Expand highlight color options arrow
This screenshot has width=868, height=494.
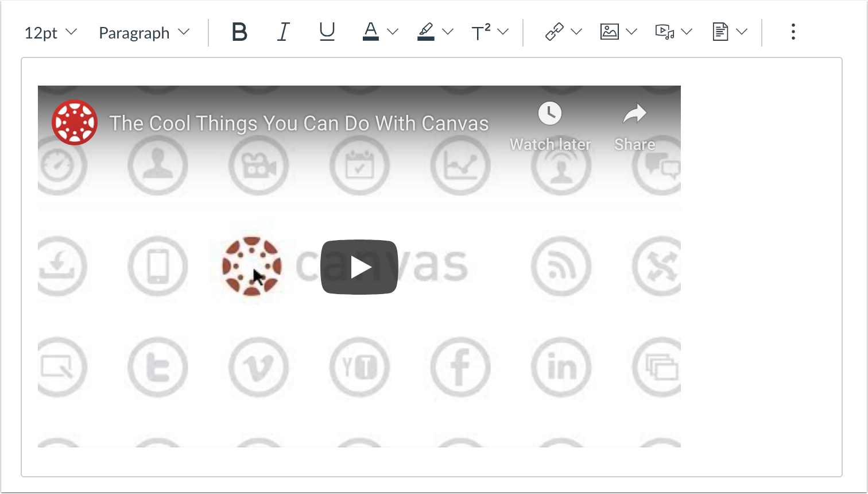(x=448, y=32)
